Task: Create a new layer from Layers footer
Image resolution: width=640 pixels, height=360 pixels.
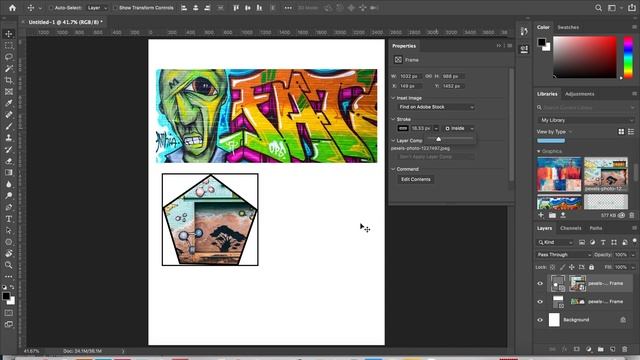Action: tap(613, 349)
